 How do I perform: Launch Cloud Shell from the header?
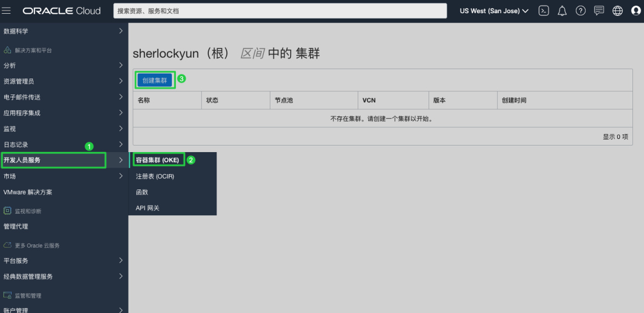[543, 11]
